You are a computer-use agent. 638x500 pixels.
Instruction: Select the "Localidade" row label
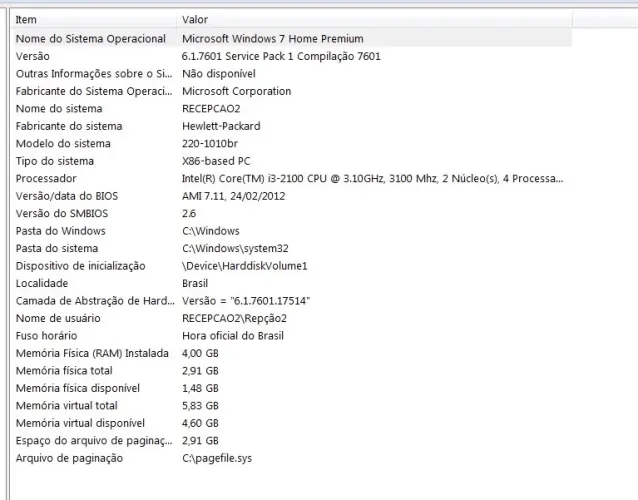[42, 284]
